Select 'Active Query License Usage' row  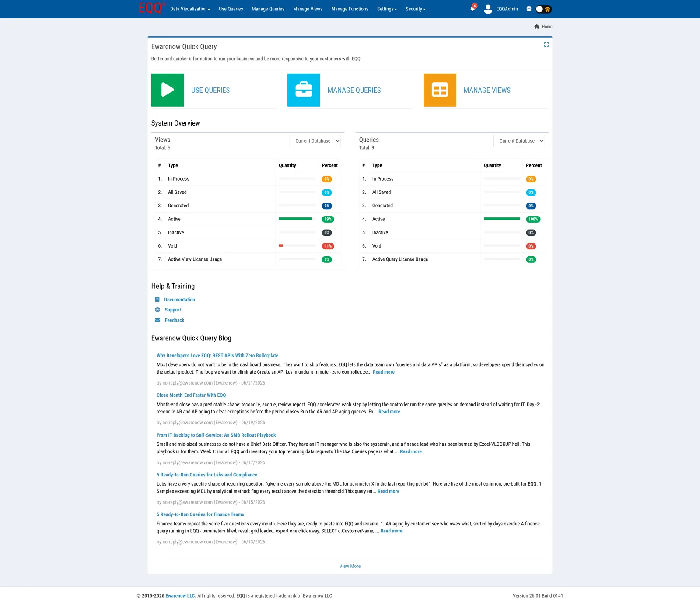(x=452, y=259)
